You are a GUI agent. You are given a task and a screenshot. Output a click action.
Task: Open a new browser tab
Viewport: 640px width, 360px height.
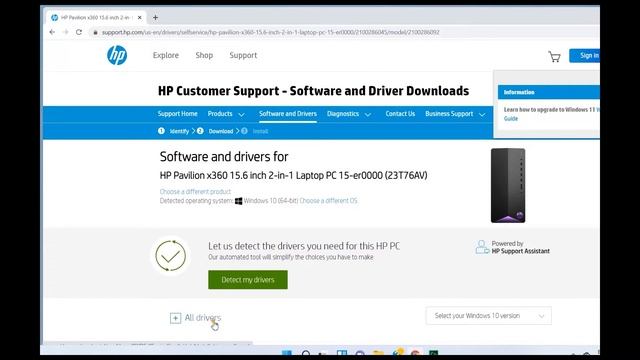[155, 18]
